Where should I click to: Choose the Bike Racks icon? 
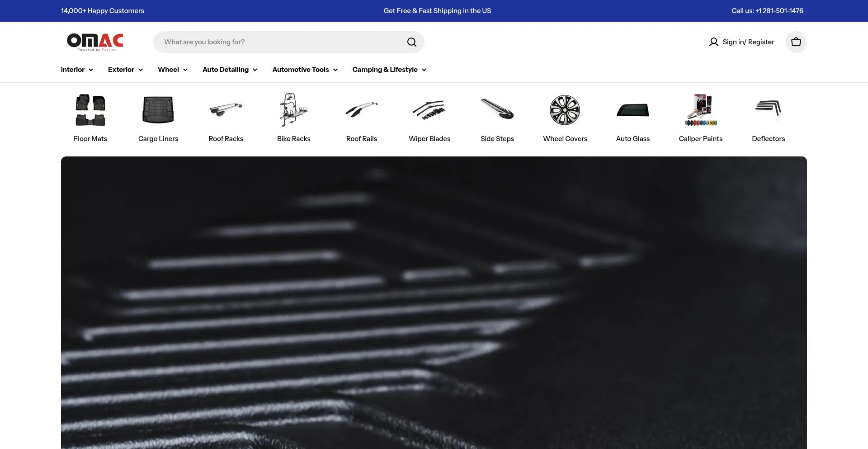294,110
